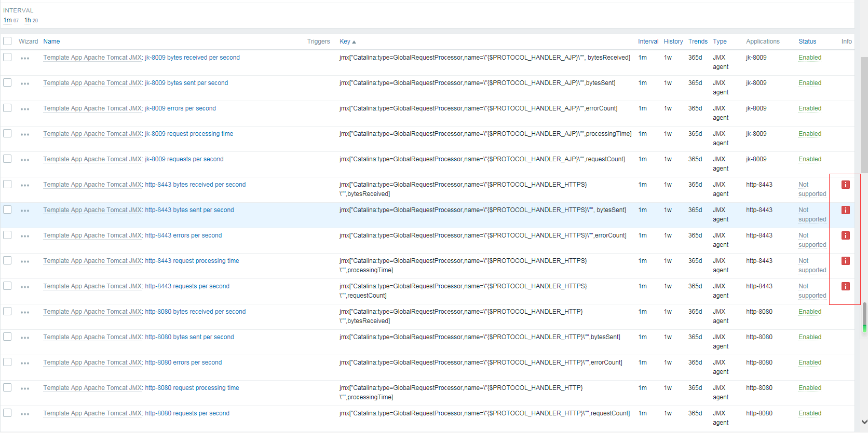This screenshot has height=433, width=868.
Task: Open wizard menu for http-8080 requests per second
Action: click(x=25, y=414)
